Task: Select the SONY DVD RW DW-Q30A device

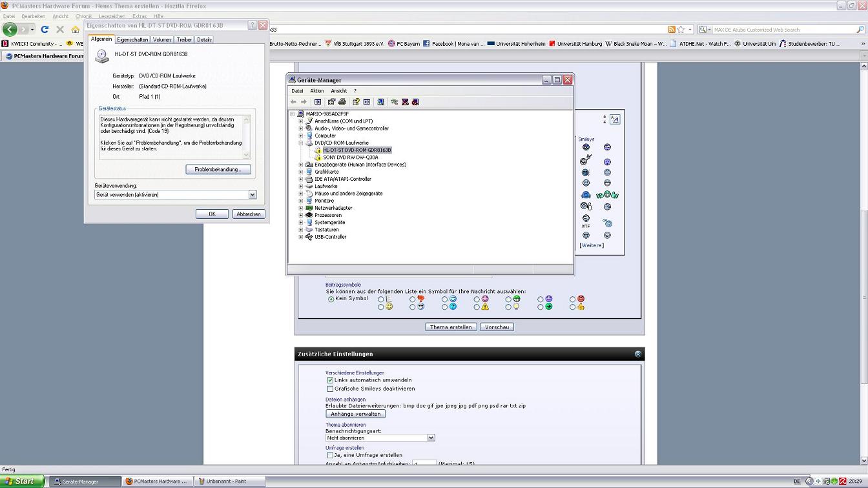Action: 350,157
